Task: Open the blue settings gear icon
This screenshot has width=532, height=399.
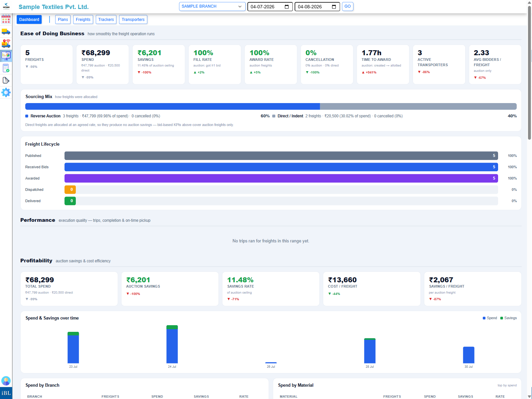Action: (x=6, y=92)
